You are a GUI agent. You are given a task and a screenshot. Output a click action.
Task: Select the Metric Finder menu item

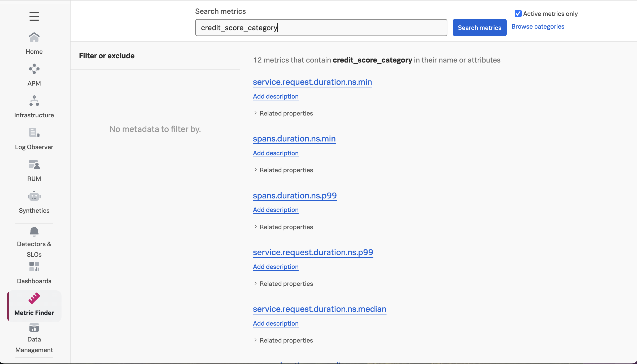click(34, 305)
